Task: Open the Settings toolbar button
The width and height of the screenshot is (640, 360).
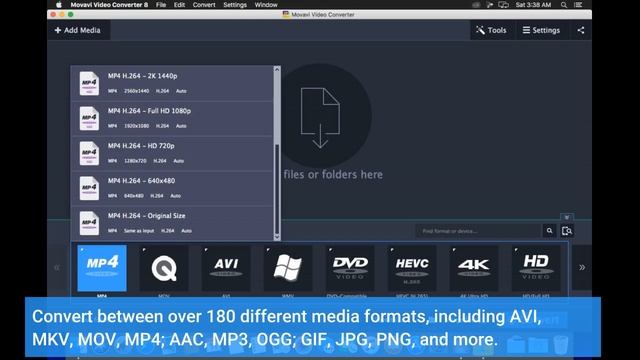Action: 541,30
